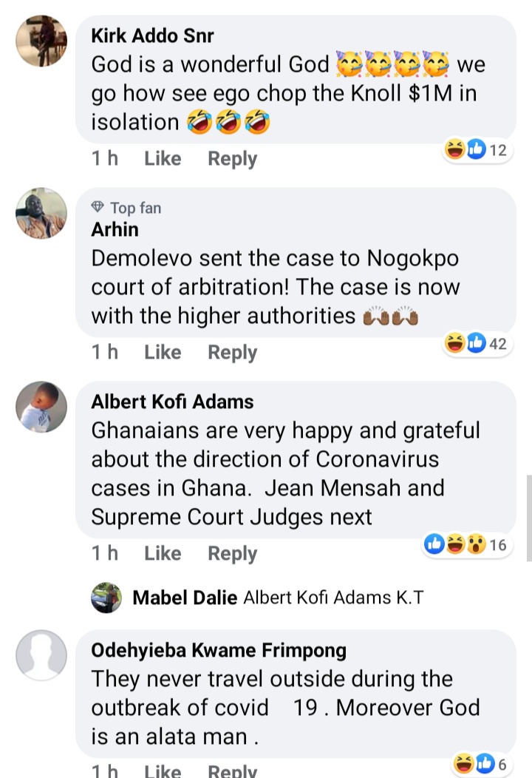
Task: Tap Kirk Addo Snr's profile picture
Action: pos(41,41)
